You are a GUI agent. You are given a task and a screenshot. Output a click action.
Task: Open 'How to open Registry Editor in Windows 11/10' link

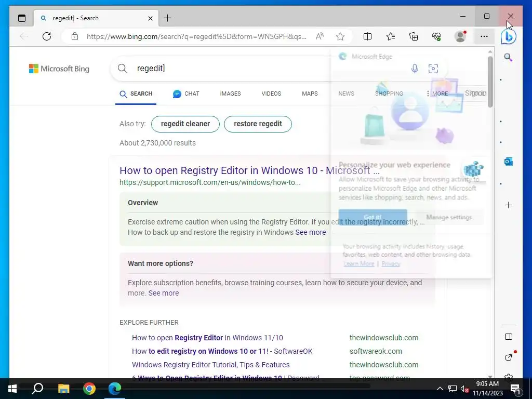tap(207, 338)
